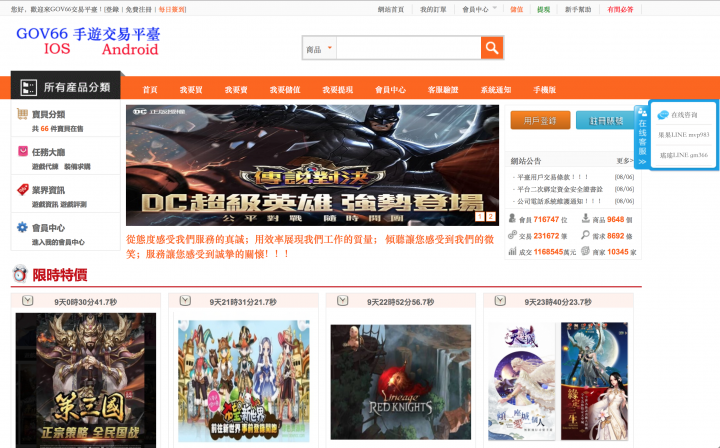
Task: Click the green 提現 top bar link
Action: [544, 9]
